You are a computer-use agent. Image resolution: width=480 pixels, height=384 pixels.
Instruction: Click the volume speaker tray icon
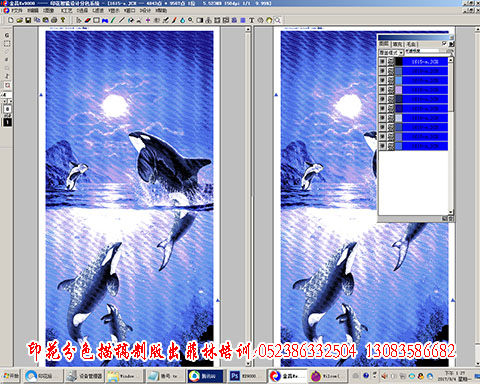pos(384,376)
